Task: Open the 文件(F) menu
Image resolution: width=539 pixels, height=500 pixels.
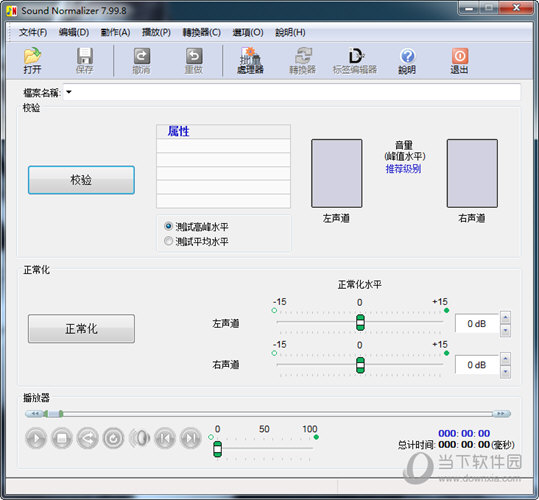Action: 33,33
